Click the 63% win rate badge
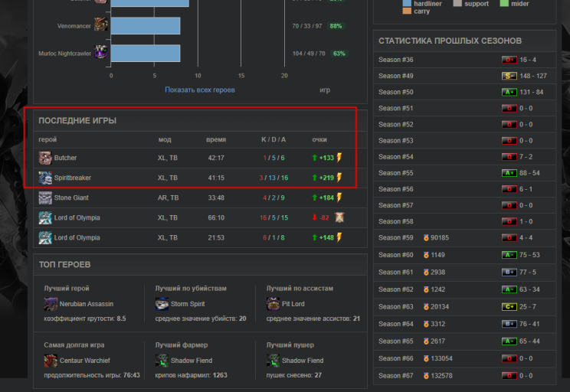The image size is (570, 392). pyautogui.click(x=339, y=54)
